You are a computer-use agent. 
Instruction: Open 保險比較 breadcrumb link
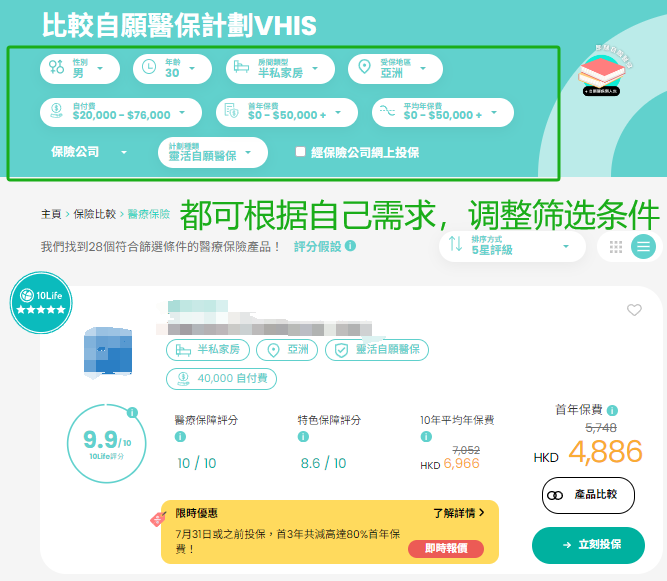[x=94, y=214]
